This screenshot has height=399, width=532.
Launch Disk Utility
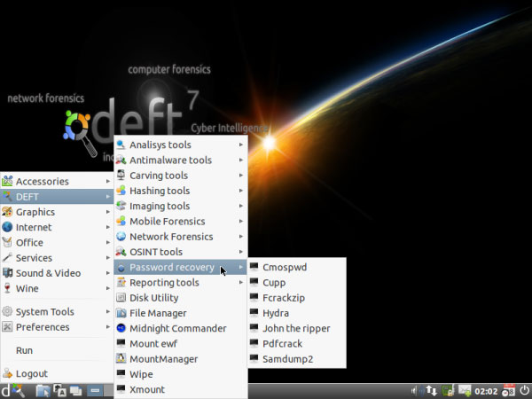click(x=181, y=298)
